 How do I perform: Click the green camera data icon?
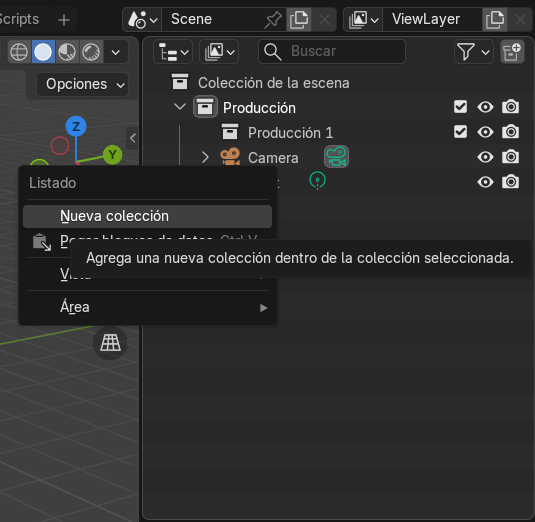coord(336,157)
